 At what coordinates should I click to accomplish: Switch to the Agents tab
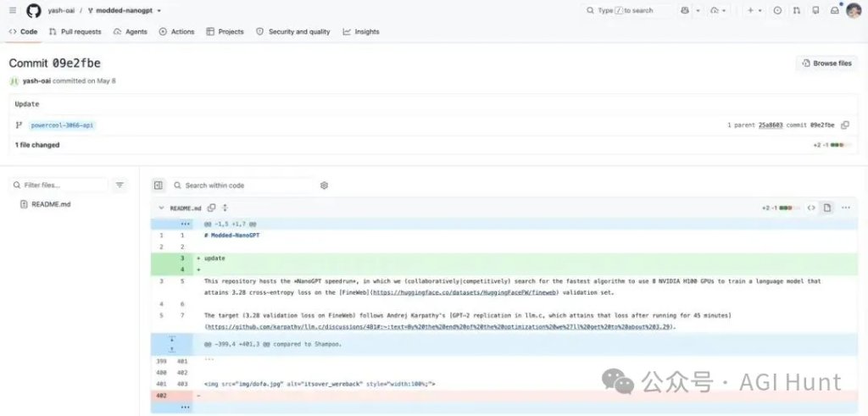click(130, 31)
